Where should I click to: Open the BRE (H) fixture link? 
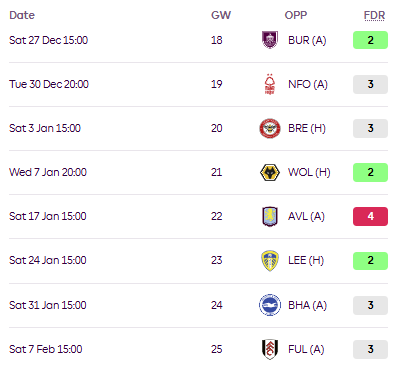point(307,128)
